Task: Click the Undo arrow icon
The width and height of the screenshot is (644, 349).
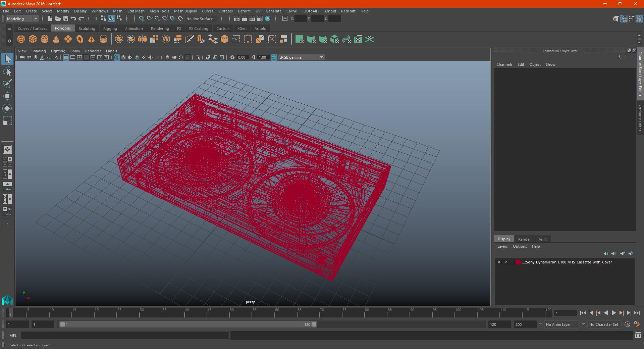Action: [73, 19]
